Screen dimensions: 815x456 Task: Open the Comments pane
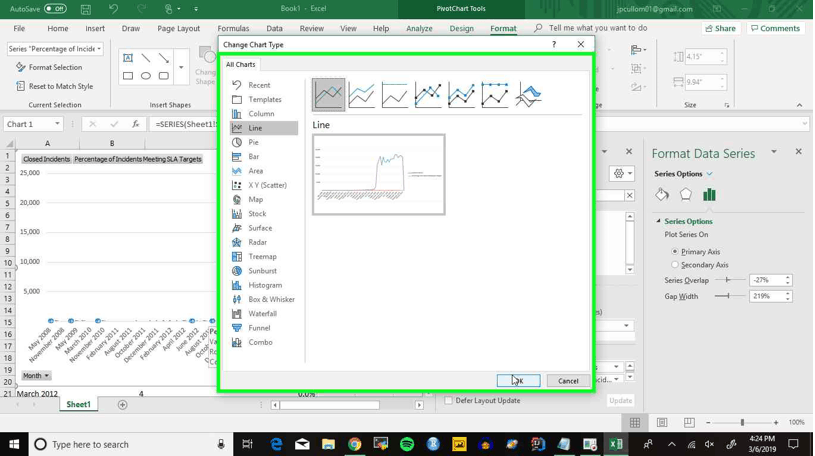[775, 29]
